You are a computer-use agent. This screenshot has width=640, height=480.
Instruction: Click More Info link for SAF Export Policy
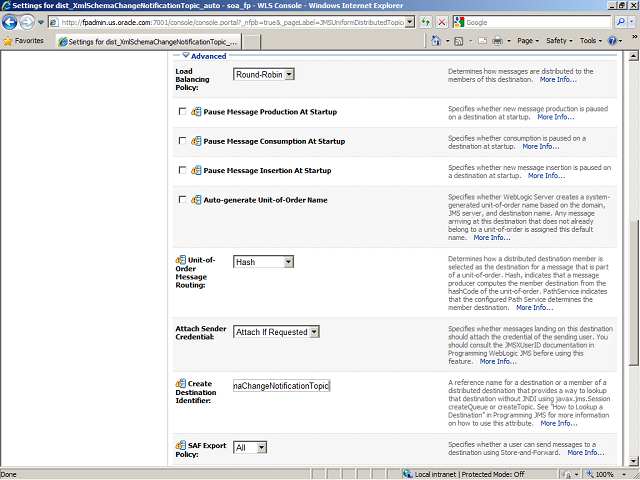click(x=585, y=453)
